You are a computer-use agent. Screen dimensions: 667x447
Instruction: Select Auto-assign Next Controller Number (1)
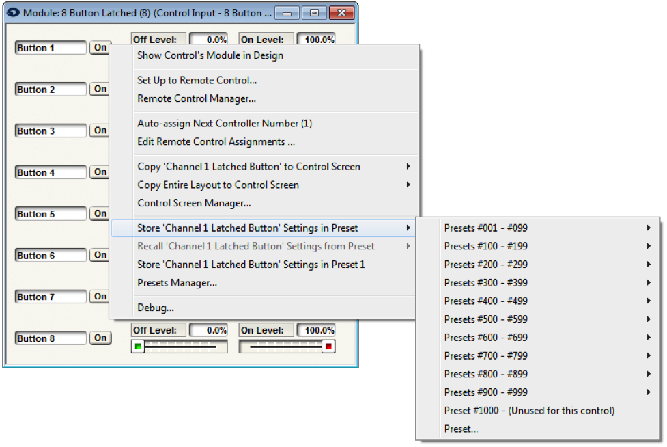coord(264,123)
